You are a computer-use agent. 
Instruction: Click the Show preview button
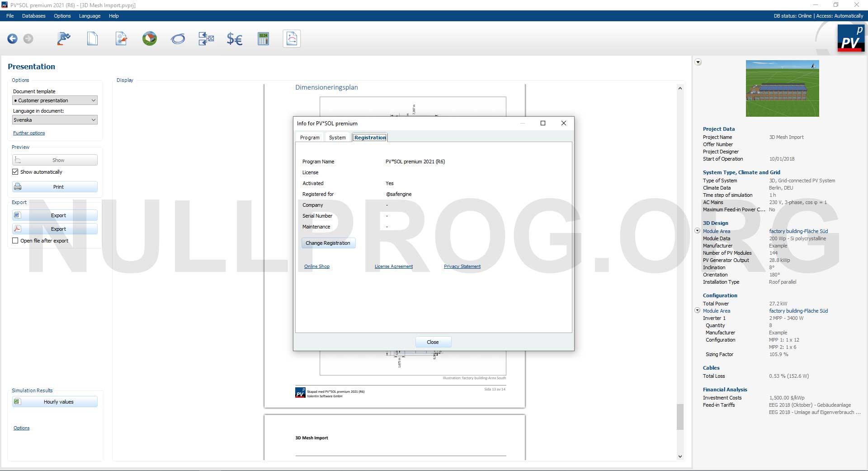pos(55,160)
